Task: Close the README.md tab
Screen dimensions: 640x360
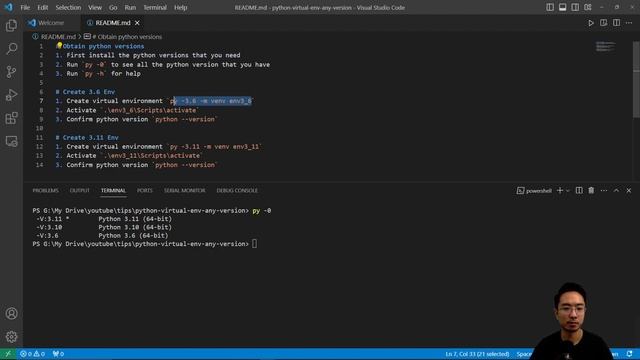Action: [137, 23]
